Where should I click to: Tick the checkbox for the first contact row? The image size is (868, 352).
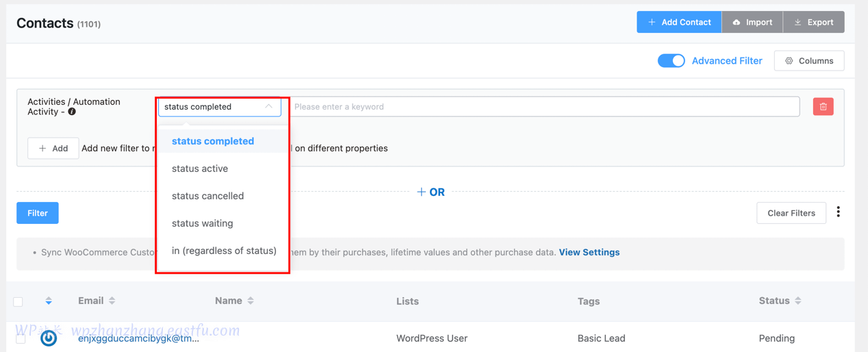click(21, 338)
